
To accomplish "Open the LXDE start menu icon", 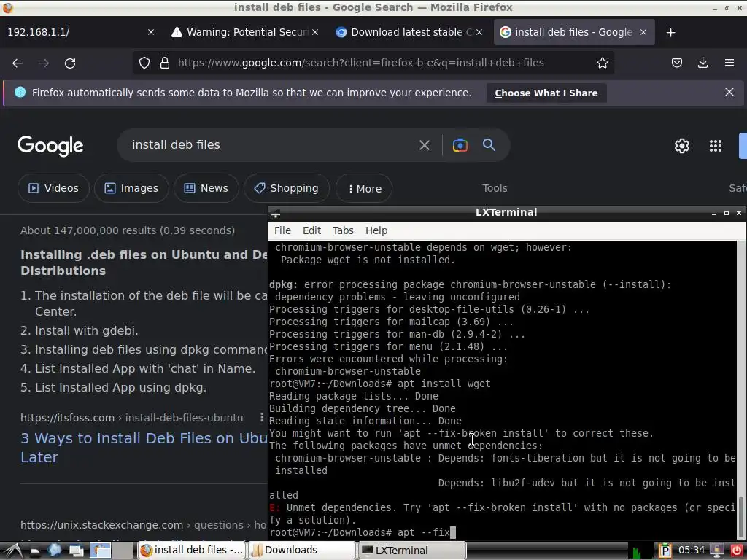I will click(13, 551).
